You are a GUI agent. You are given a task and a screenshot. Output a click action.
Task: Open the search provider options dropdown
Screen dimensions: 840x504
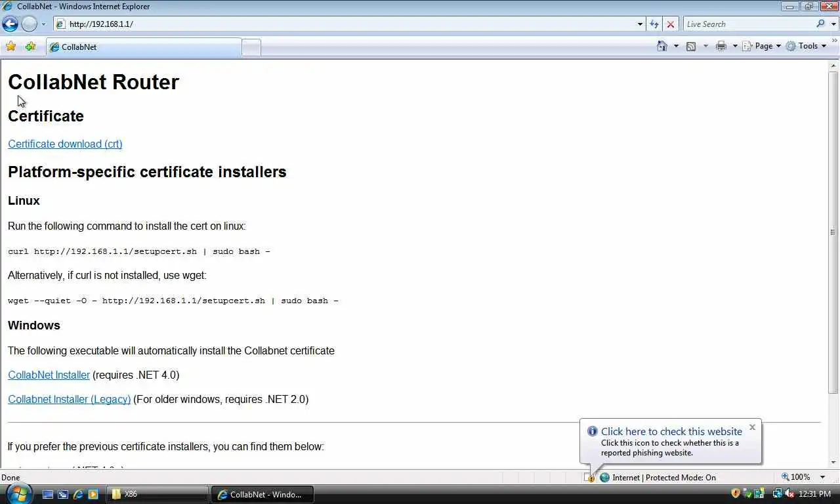[x=833, y=24]
